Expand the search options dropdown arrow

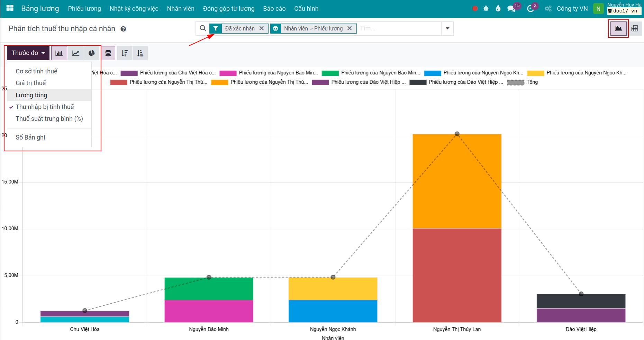coord(447,29)
